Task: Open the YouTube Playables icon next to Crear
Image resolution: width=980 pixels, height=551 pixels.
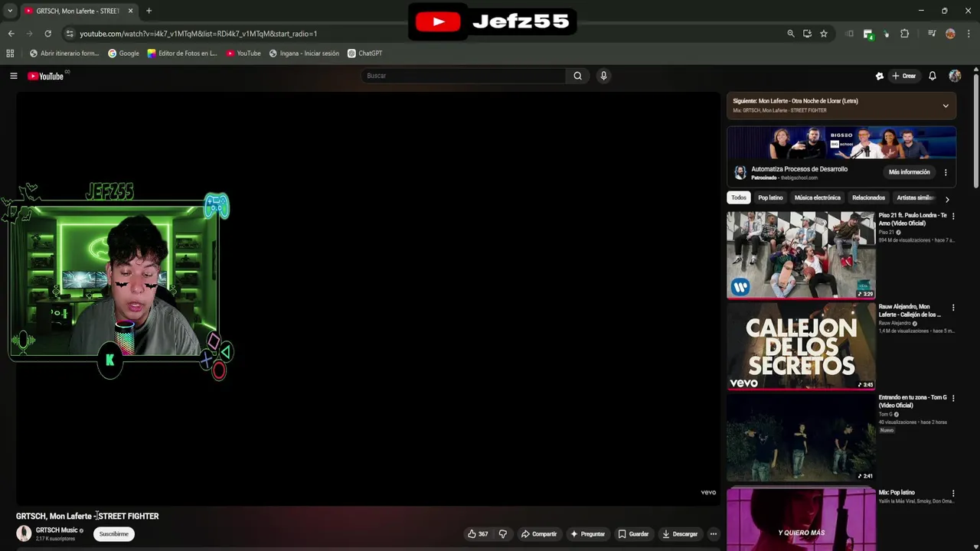Action: click(x=880, y=76)
